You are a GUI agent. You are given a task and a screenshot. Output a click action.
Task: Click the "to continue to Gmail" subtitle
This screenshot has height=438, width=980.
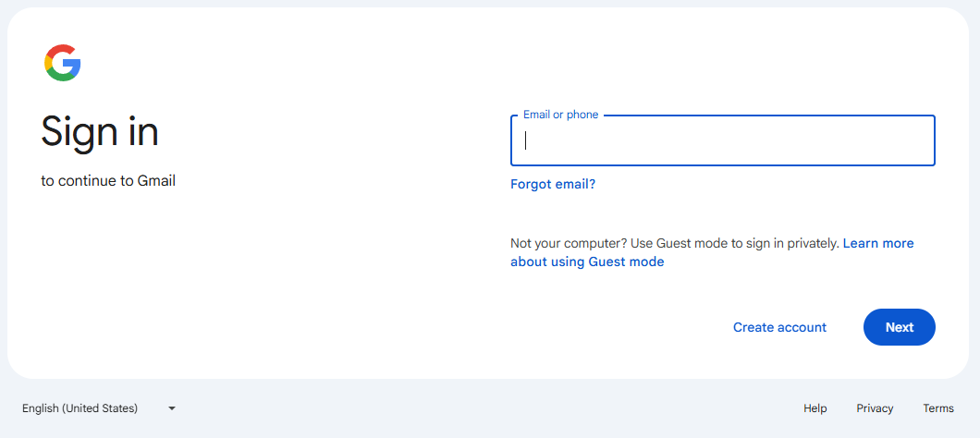click(108, 181)
